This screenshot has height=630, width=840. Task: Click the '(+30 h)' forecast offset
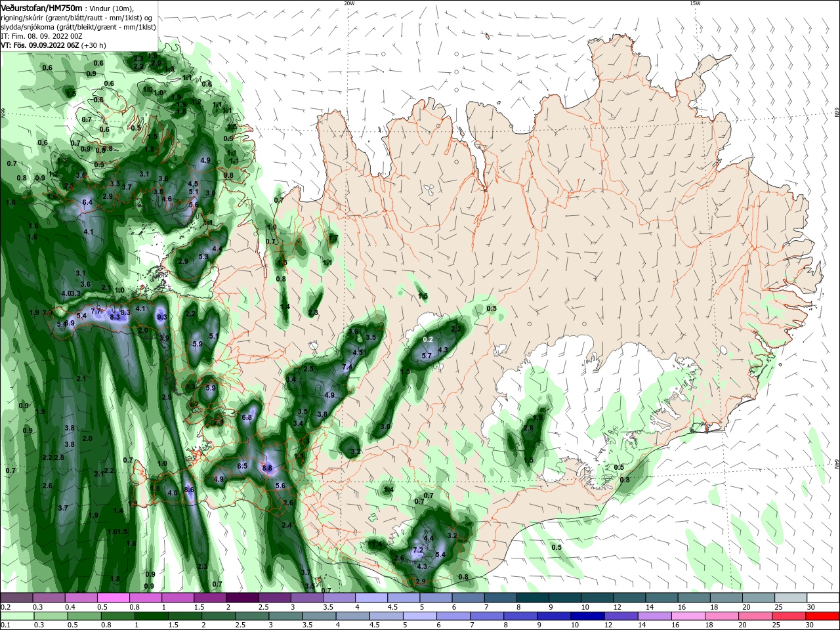pyautogui.click(x=94, y=45)
